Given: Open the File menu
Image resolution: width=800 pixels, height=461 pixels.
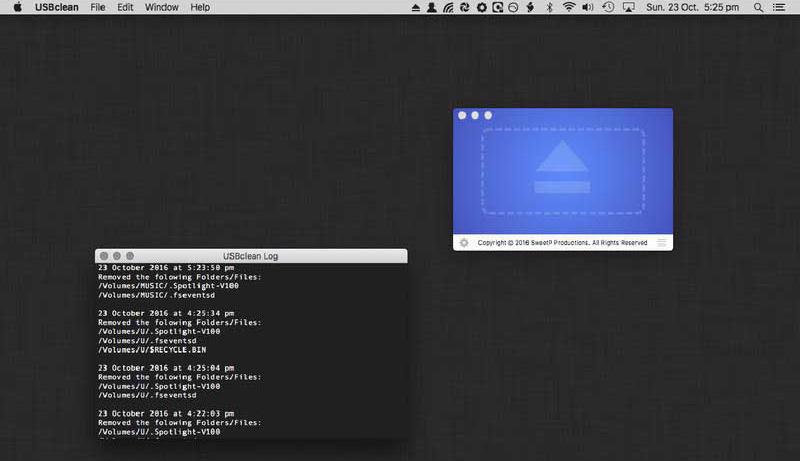Looking at the screenshot, I should tap(98, 7).
